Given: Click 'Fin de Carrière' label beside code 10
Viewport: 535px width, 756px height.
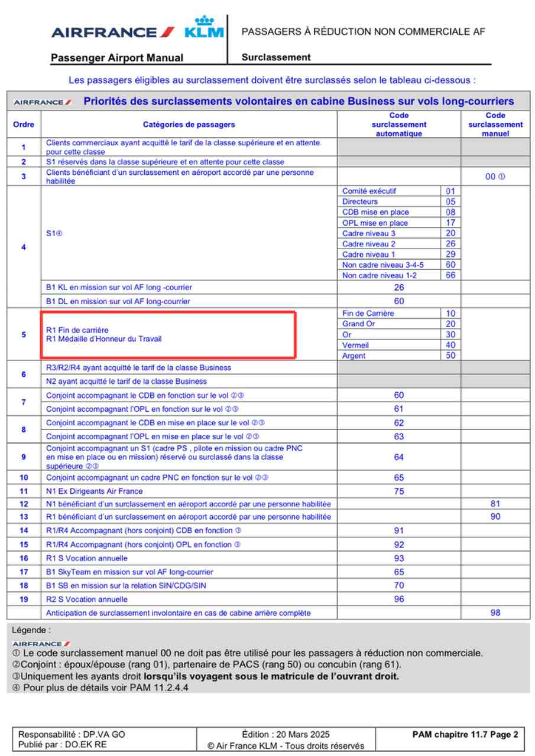Looking at the screenshot, I should [368, 313].
